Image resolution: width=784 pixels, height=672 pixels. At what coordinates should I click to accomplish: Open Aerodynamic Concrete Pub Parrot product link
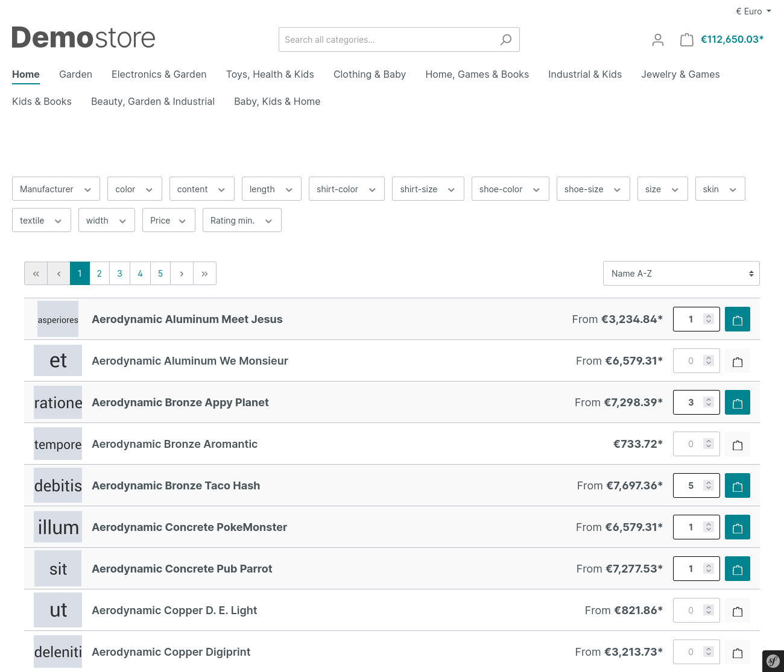pyautogui.click(x=182, y=568)
